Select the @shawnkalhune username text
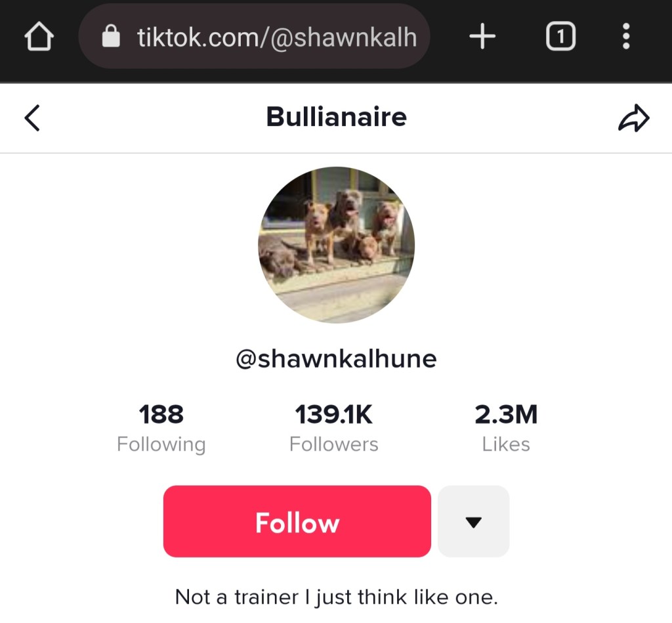This screenshot has height=623, width=672. (337, 358)
